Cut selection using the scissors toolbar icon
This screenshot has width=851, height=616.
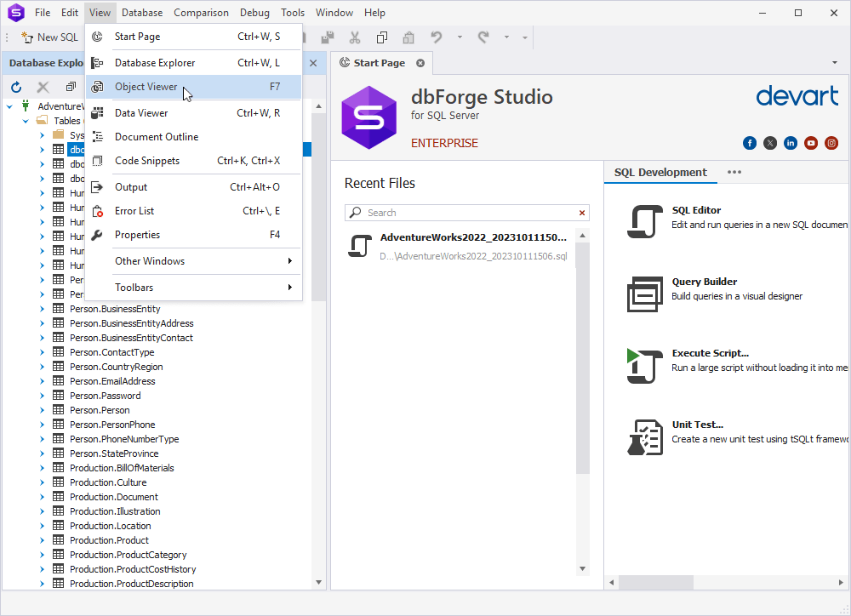(x=355, y=37)
